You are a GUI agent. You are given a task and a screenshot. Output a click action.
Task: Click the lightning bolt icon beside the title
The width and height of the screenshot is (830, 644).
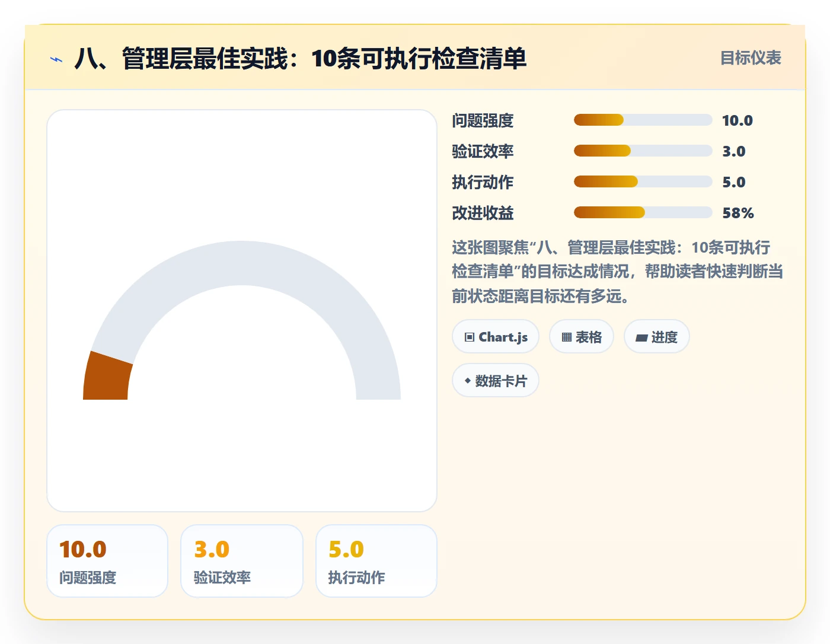coord(56,59)
